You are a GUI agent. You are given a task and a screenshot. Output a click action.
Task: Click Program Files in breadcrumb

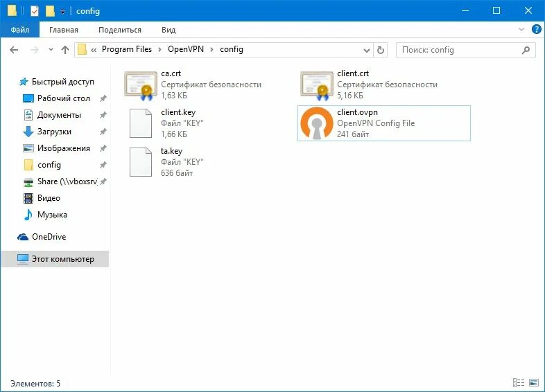(127, 49)
